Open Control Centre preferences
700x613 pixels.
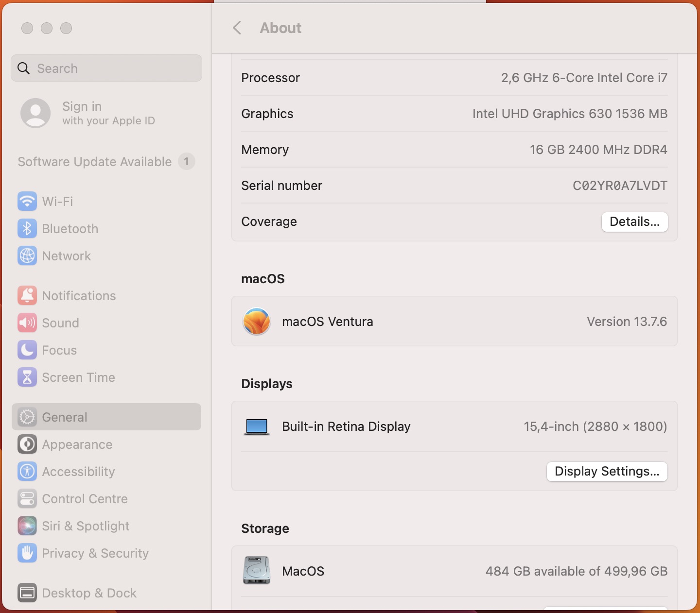85,498
